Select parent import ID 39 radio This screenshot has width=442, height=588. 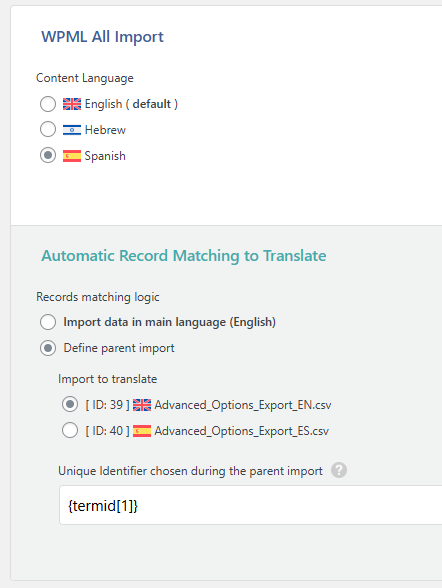(x=70, y=404)
